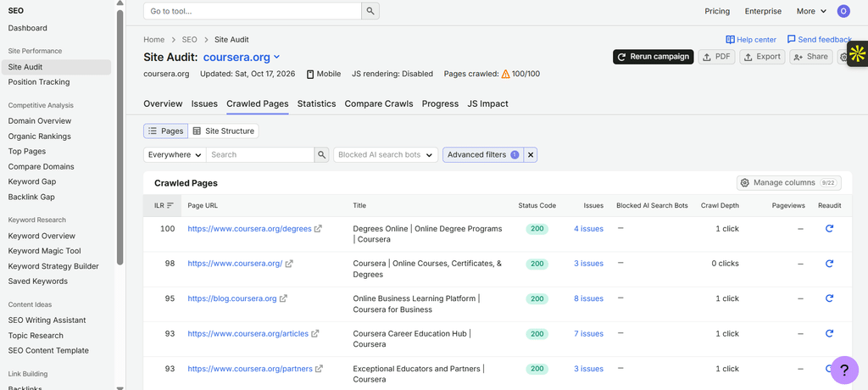Reaudit the coursera.org/articles row

click(x=829, y=333)
